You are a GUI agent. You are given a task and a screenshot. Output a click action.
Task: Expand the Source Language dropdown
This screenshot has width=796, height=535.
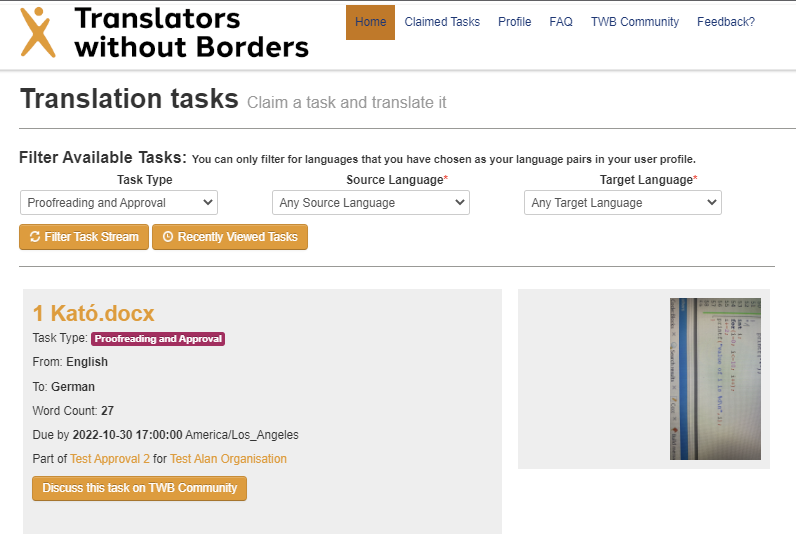(371, 203)
